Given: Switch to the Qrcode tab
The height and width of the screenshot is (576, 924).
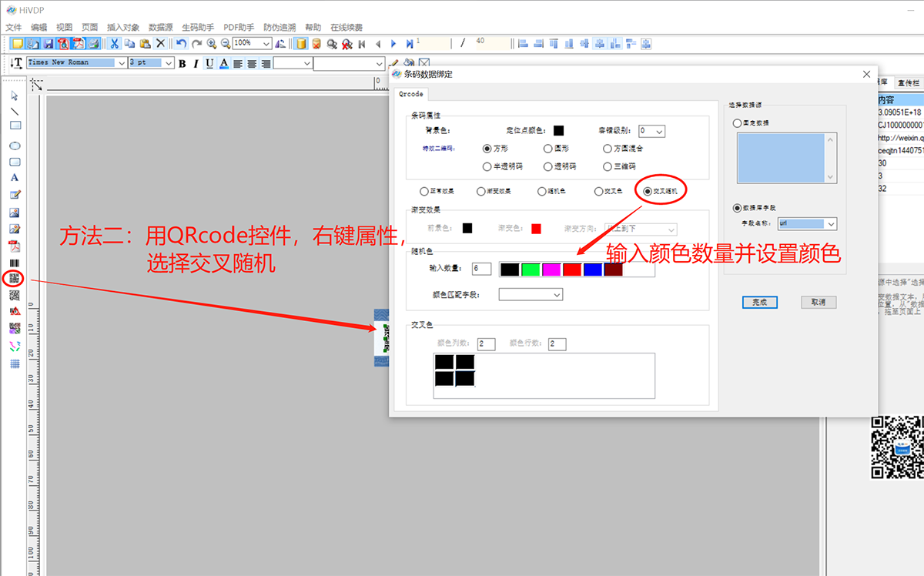Looking at the screenshot, I should click(x=410, y=94).
